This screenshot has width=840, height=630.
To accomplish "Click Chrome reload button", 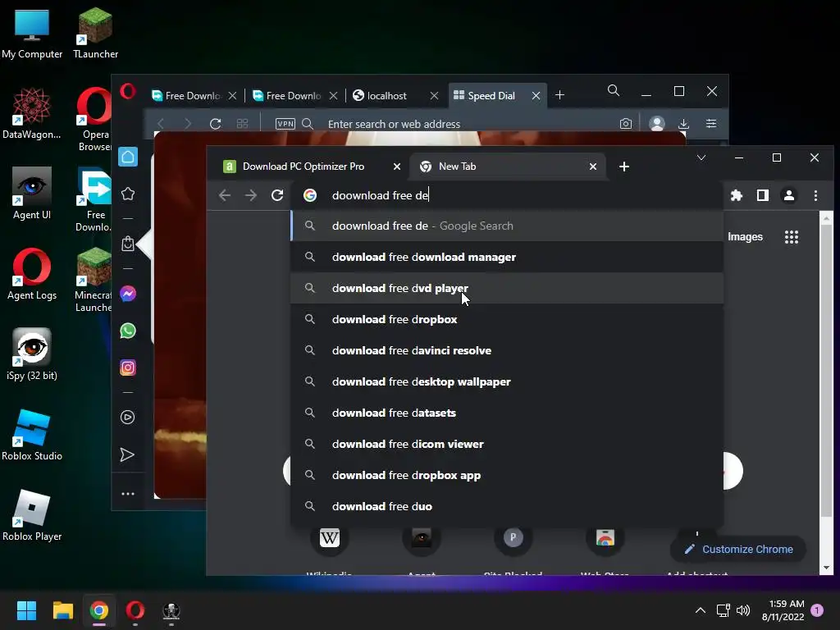I will [x=277, y=195].
